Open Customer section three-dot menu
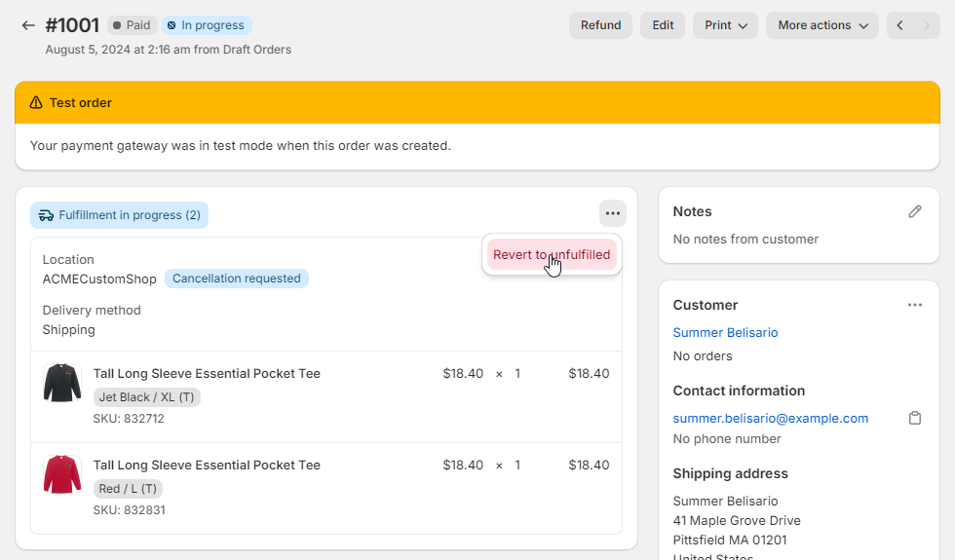Viewport: 955px width, 560px height. (914, 305)
